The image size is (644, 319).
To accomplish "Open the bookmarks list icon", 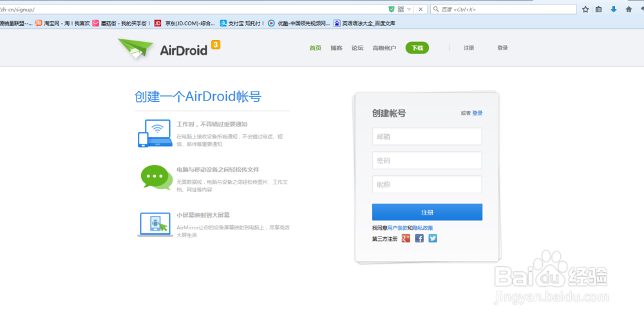I will (599, 9).
